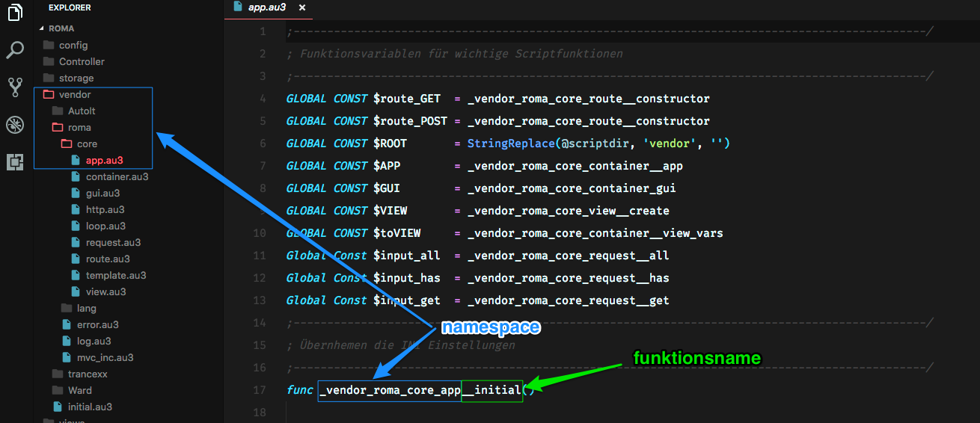The image size is (980, 423).
Task: Open the Extensions icon in activity bar
Action: [15, 161]
